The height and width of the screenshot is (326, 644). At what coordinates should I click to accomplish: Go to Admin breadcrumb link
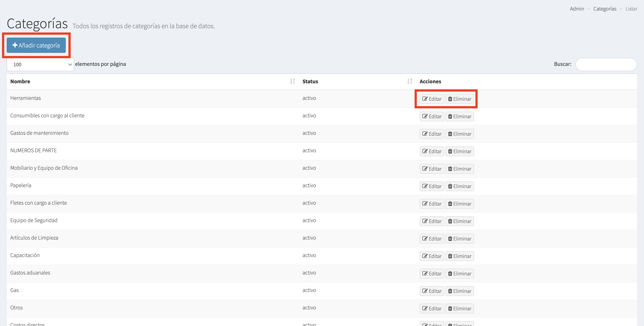577,9
